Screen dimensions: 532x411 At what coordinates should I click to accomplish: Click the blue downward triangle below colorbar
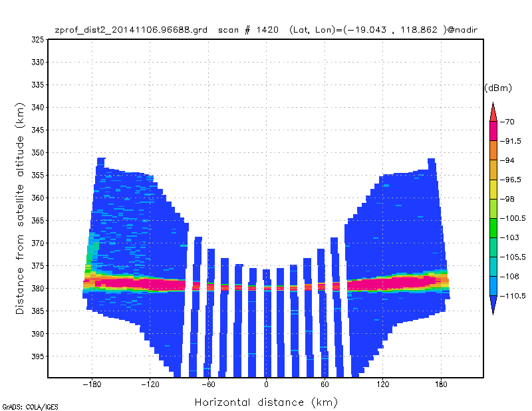[493, 305]
